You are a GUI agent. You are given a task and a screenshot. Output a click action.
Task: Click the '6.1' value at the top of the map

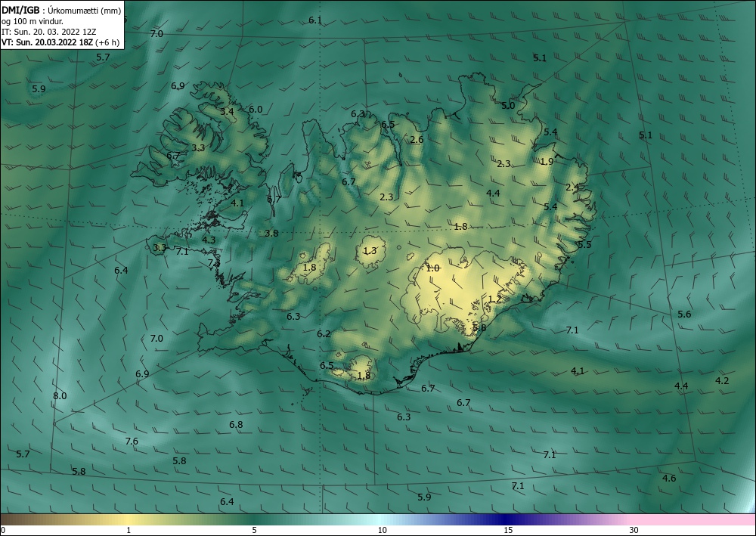(314, 20)
